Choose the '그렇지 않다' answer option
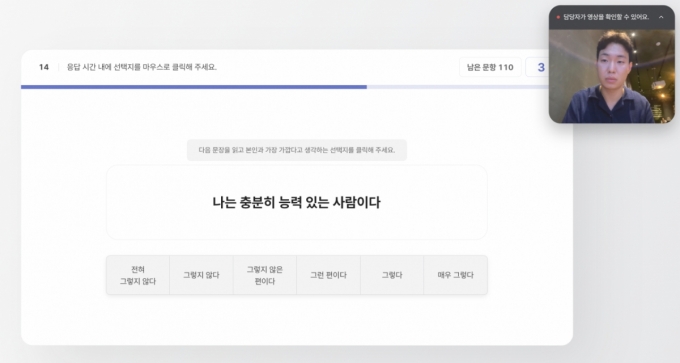The height and width of the screenshot is (363, 680). (201, 275)
